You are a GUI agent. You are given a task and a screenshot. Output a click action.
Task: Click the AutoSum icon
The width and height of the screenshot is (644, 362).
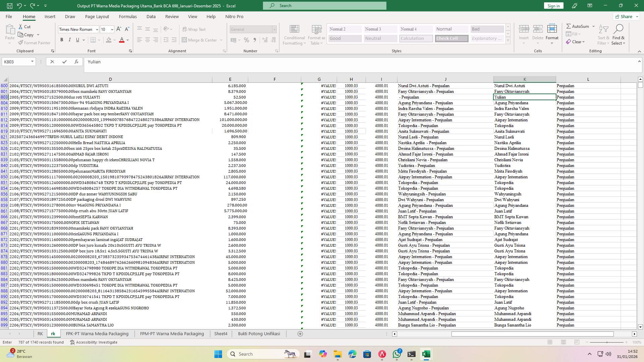569,26
